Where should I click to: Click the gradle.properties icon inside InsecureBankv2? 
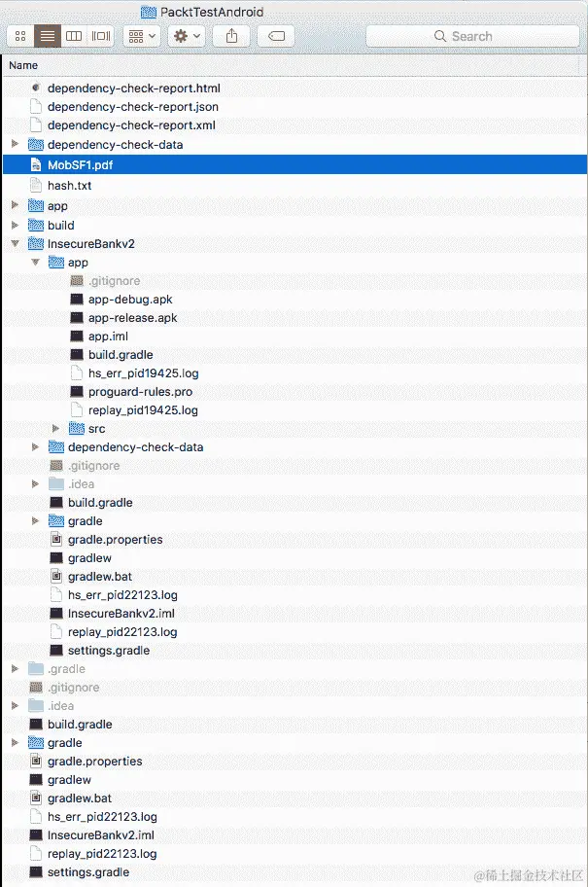[x=56, y=539]
